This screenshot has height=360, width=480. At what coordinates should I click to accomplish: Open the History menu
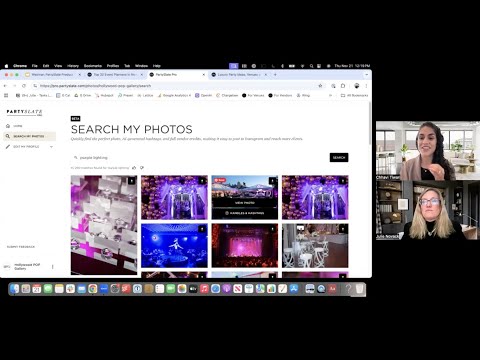73,66
